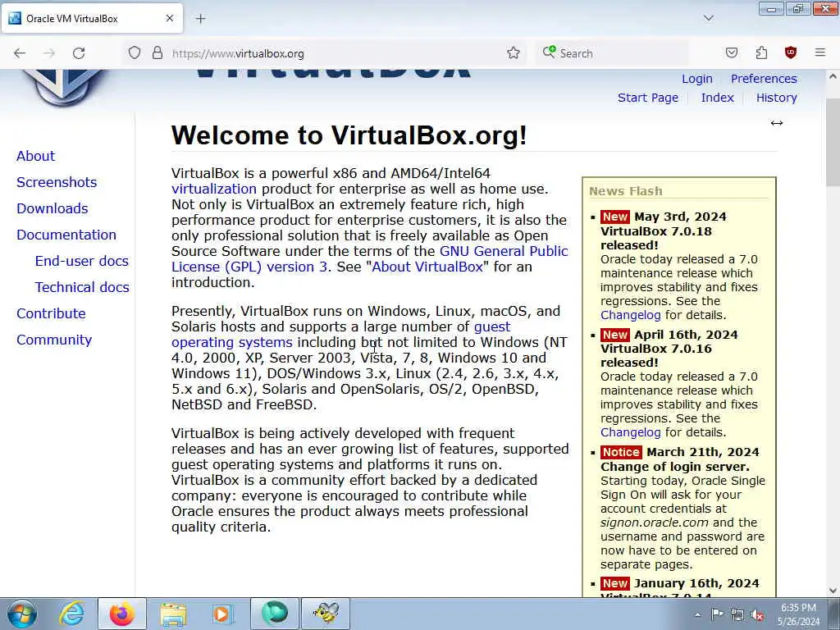Open Windows Explorer folder in taskbar
This screenshot has width=840, height=630.
click(x=172, y=614)
